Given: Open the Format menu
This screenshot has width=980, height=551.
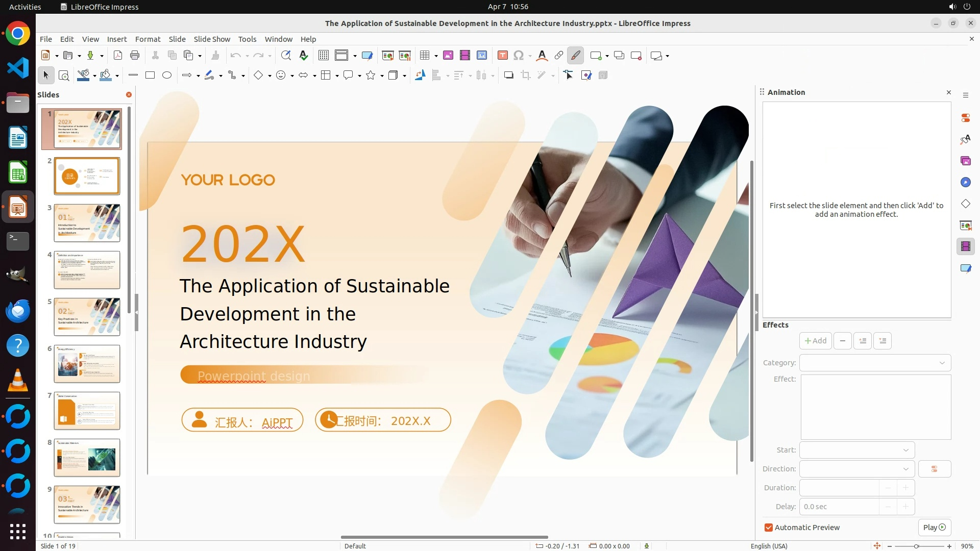Looking at the screenshot, I should coord(148,39).
